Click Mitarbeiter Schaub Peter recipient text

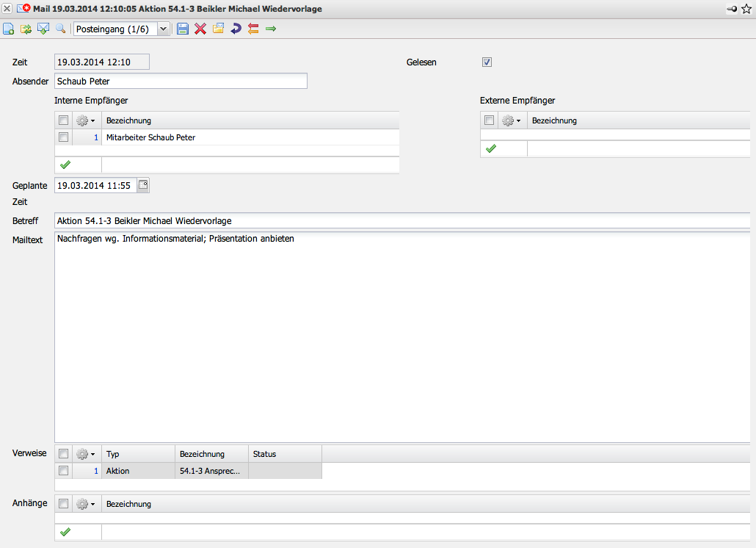coord(150,137)
